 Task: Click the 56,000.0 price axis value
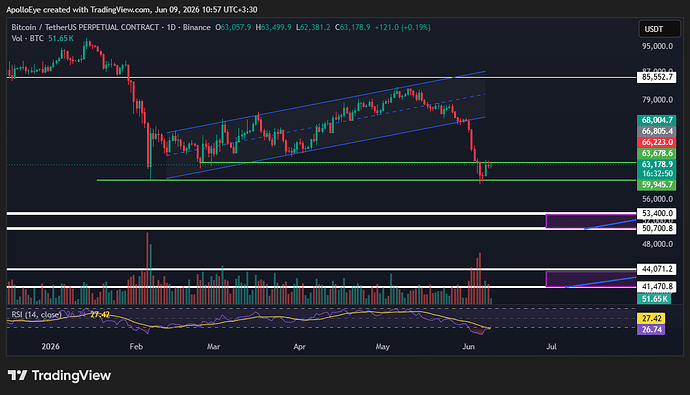coord(657,199)
